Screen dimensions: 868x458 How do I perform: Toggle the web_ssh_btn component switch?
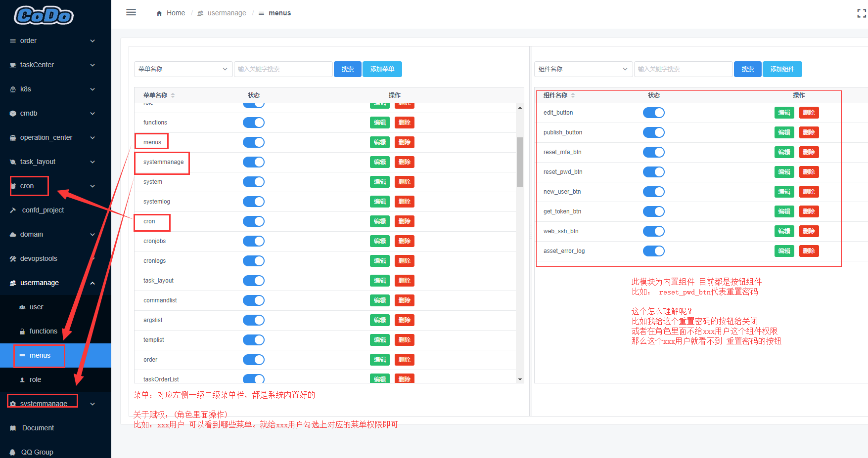click(654, 231)
